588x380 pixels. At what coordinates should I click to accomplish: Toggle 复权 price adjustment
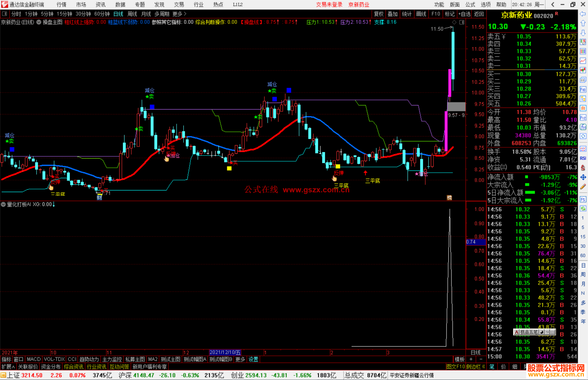coord(379,14)
